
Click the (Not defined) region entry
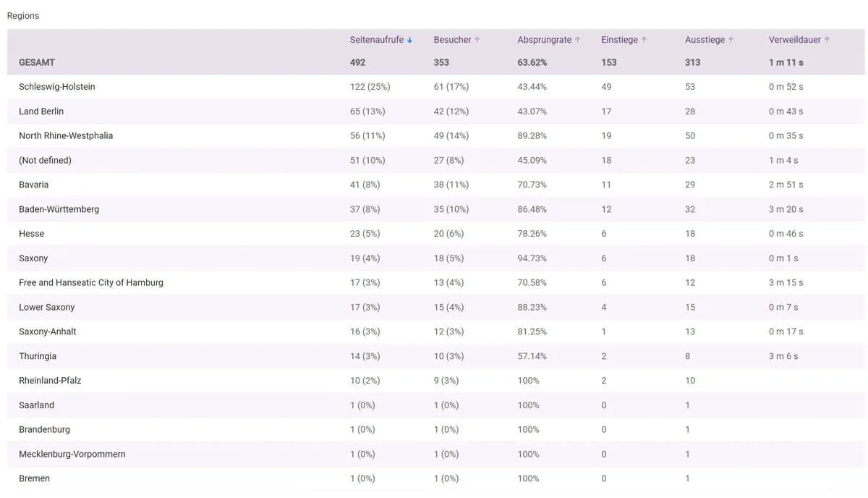(45, 161)
